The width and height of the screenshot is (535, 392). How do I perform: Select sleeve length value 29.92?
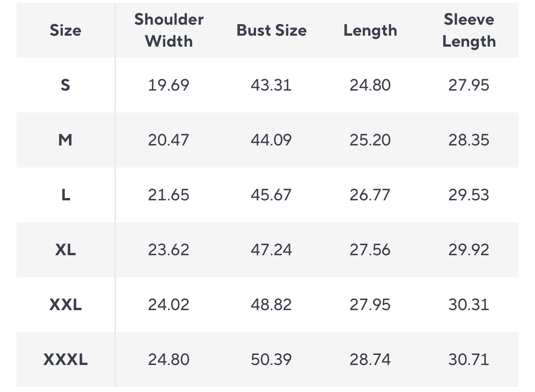[469, 250]
